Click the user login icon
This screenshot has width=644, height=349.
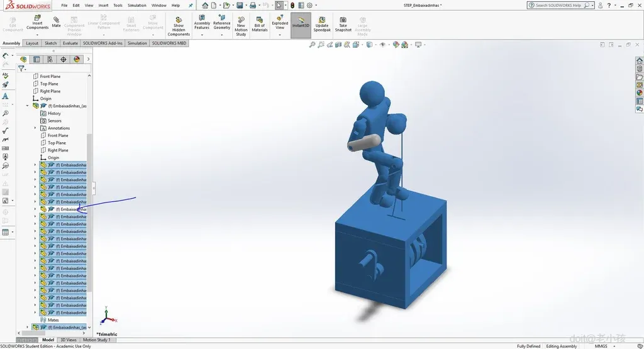pos(600,5)
